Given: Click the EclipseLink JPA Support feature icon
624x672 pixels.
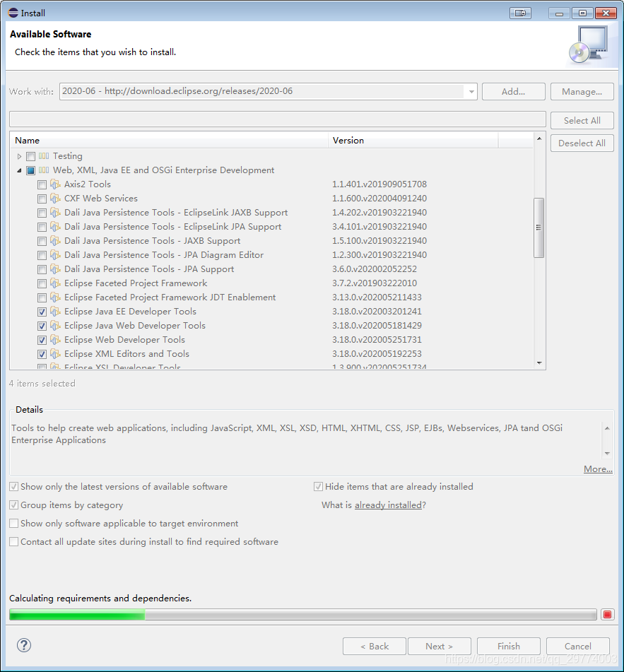Looking at the screenshot, I should [x=55, y=227].
